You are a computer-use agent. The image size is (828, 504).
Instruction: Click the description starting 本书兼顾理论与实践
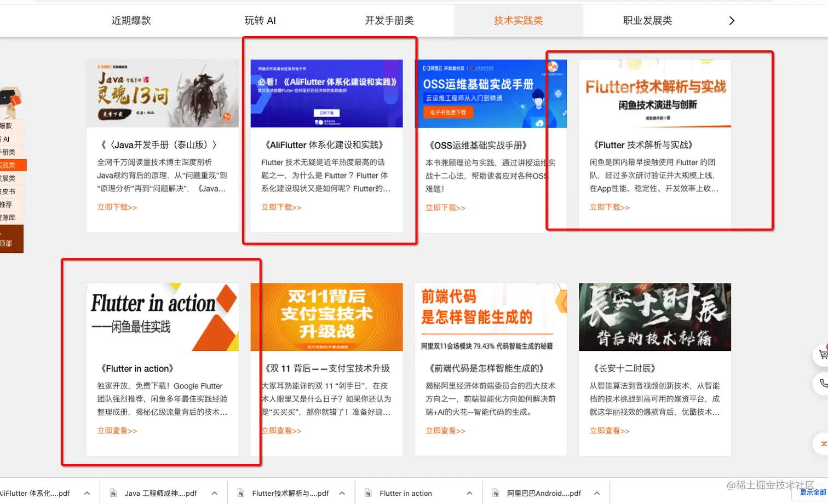[x=491, y=176]
